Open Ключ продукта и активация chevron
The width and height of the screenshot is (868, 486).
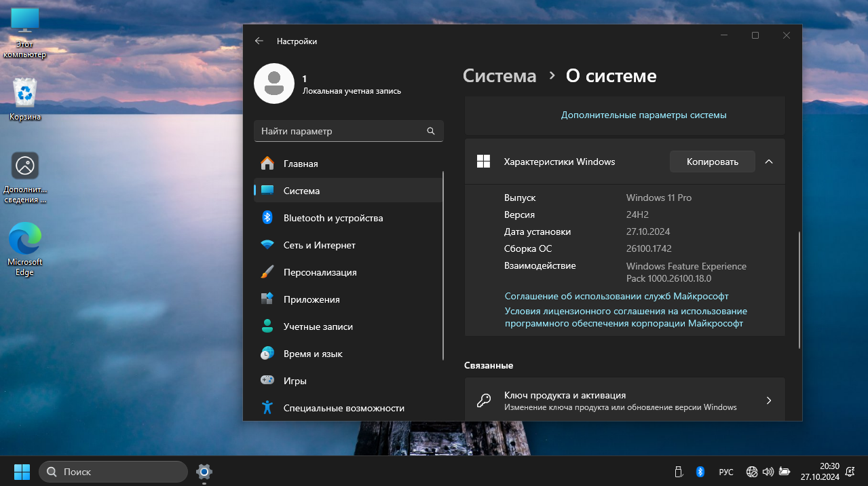pyautogui.click(x=768, y=400)
